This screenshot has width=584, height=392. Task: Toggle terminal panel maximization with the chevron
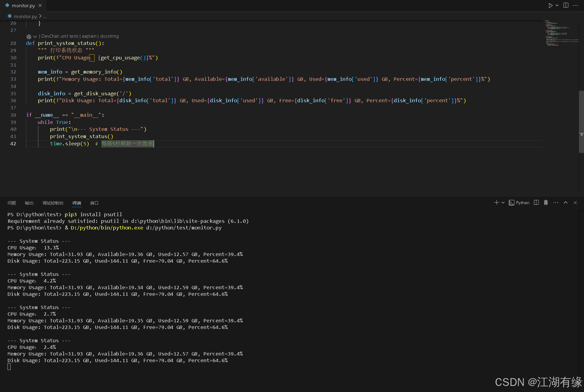[x=566, y=202]
